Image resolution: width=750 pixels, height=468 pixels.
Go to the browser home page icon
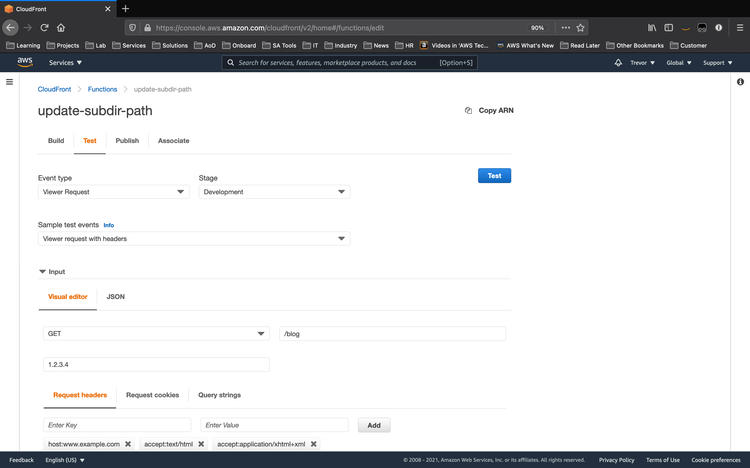tap(61, 28)
